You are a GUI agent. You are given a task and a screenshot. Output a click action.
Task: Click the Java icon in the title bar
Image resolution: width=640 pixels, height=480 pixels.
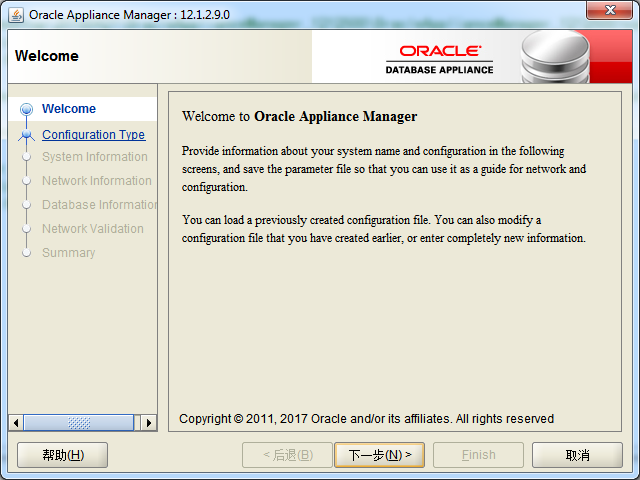[x=16, y=15]
